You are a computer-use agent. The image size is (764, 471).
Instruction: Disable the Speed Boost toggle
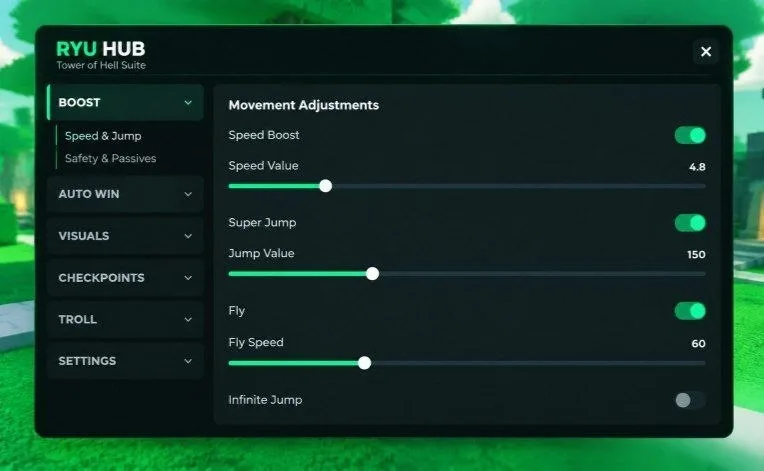point(690,135)
